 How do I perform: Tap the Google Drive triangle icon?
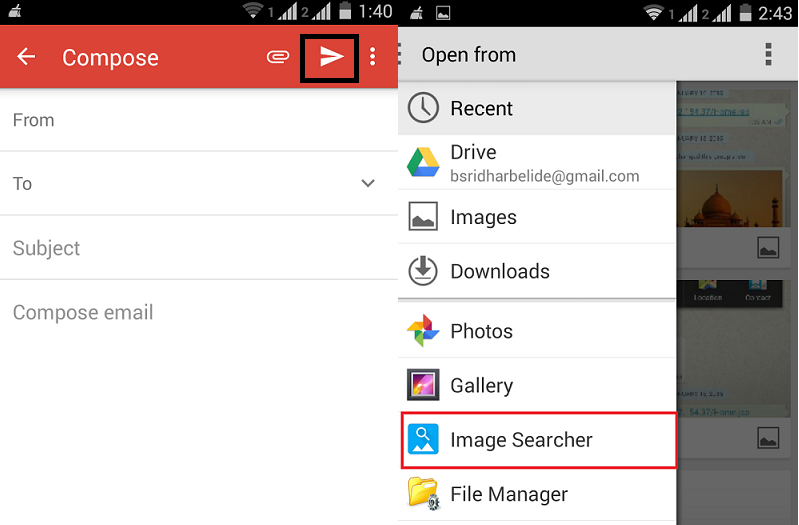[x=423, y=162]
